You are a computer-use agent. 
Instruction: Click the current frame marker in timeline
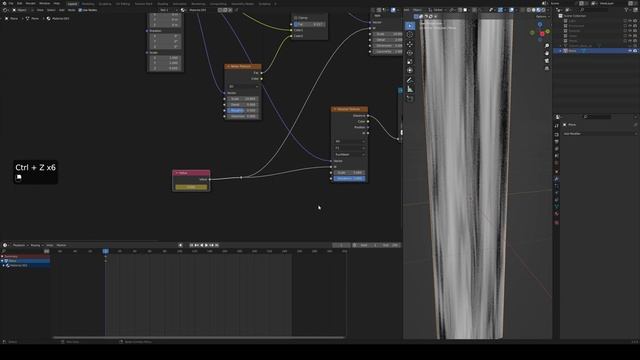tap(106, 251)
